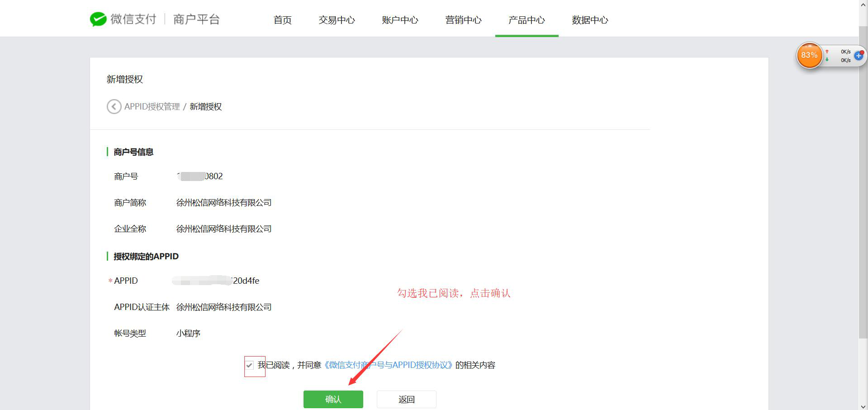Click the 授权绑定的APPID section heading
This screenshot has height=410, width=868.
pos(146,256)
